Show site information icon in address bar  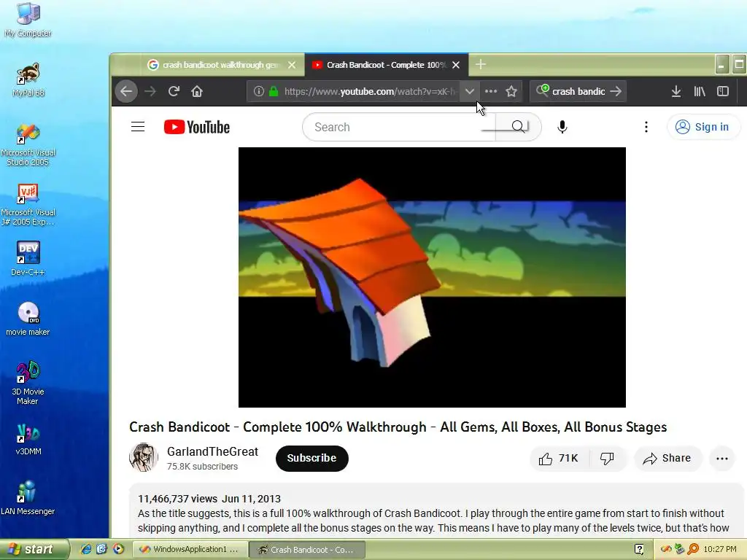259,91
